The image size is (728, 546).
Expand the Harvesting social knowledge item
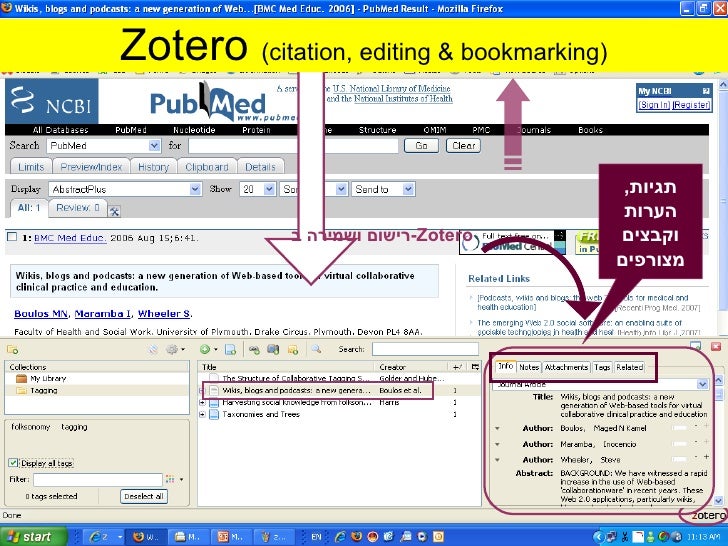202,403
